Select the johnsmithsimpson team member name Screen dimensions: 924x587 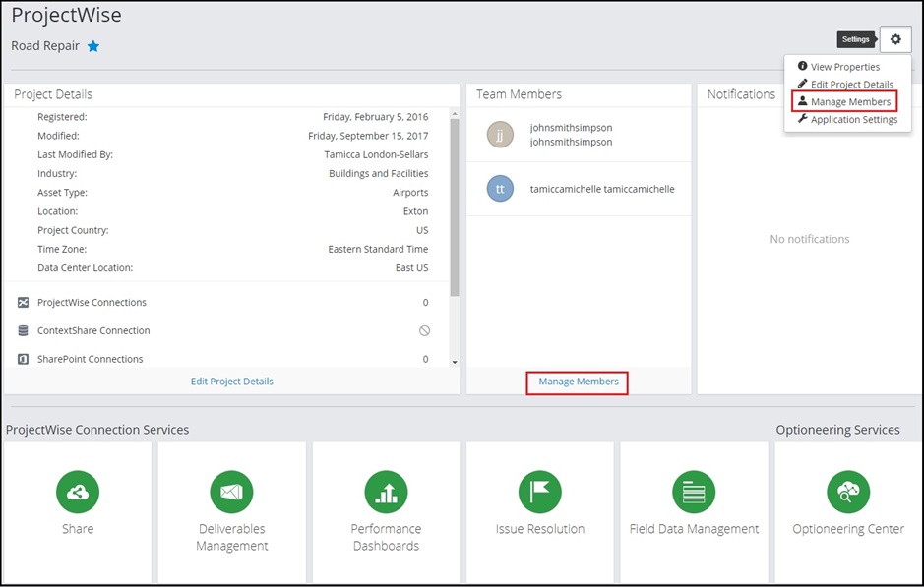point(571,135)
